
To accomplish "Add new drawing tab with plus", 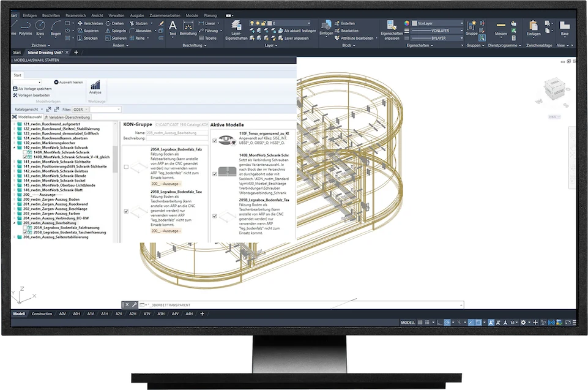I will pos(76,52).
